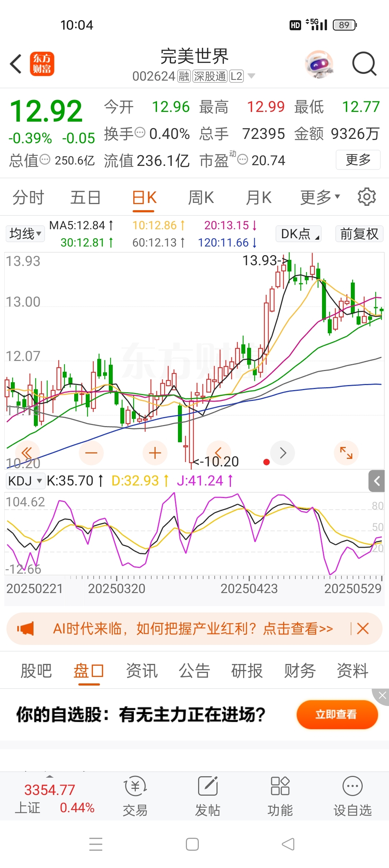Screen dimensions: 389x868
Task: Tap the 融 margin tag
Action: pyautogui.click(x=184, y=76)
